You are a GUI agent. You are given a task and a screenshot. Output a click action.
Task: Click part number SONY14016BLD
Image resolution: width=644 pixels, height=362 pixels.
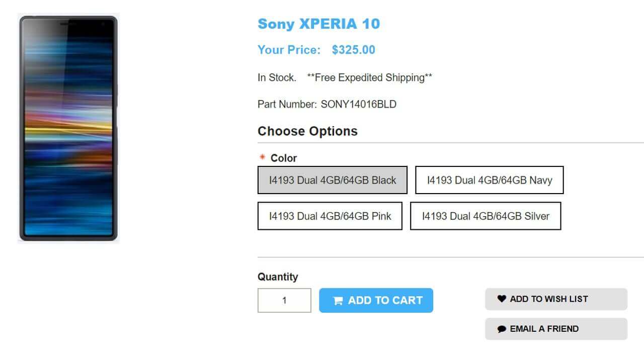click(358, 104)
